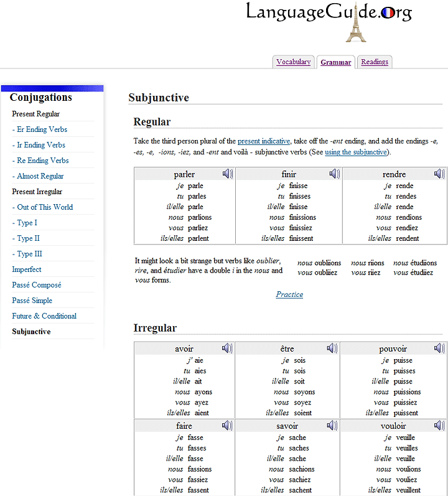Image resolution: width=448 pixels, height=496 pixels.
Task: Click the finir table header
Action: [289, 174]
